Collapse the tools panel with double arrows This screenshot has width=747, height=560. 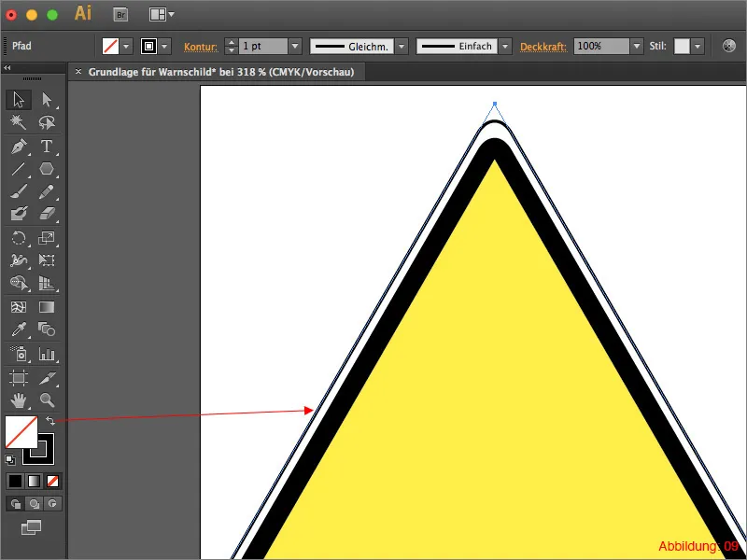click(x=7, y=68)
